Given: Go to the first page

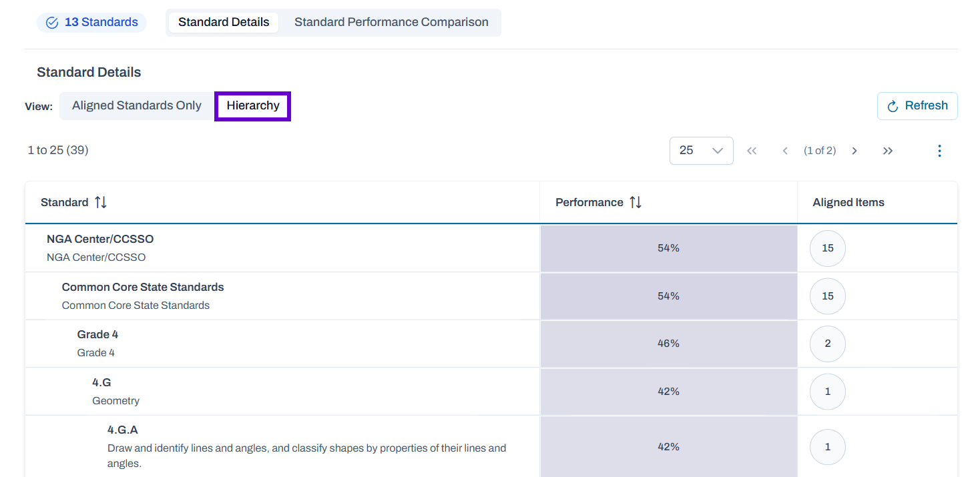Looking at the screenshot, I should pyautogui.click(x=752, y=151).
